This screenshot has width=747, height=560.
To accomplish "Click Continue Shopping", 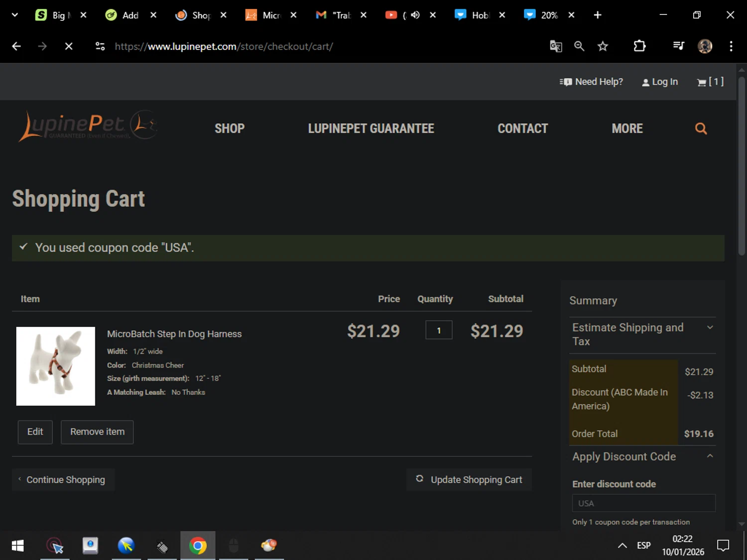I will [x=63, y=480].
